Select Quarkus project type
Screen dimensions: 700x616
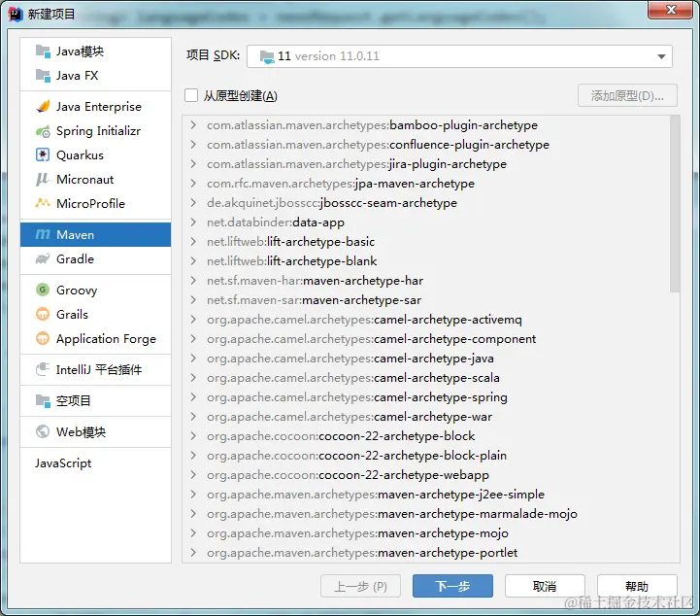(x=95, y=155)
